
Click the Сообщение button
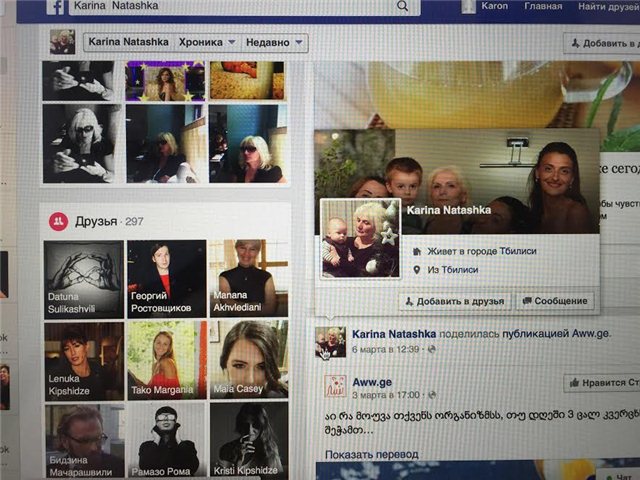553,301
